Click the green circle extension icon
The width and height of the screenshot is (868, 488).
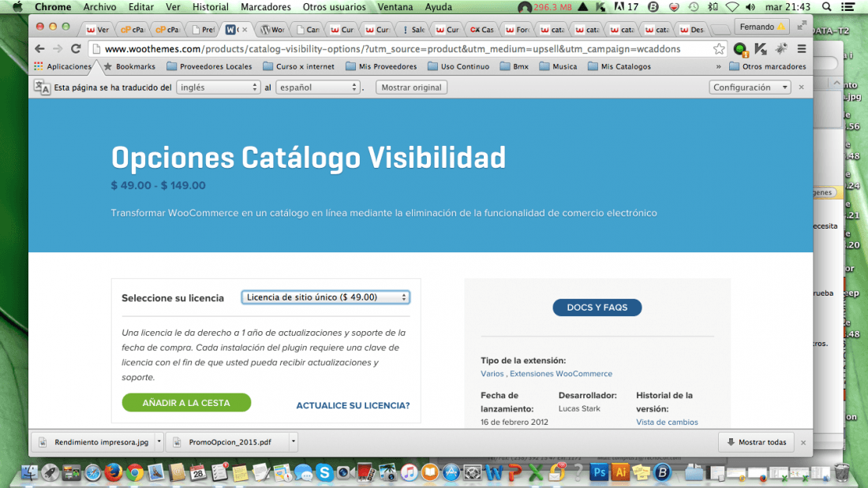pos(739,49)
